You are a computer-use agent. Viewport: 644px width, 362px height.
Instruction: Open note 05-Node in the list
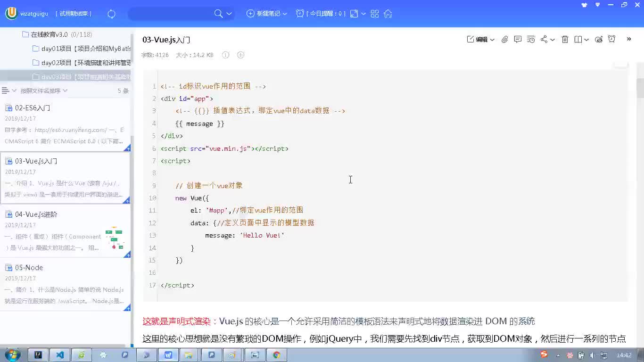pyautogui.click(x=65, y=285)
